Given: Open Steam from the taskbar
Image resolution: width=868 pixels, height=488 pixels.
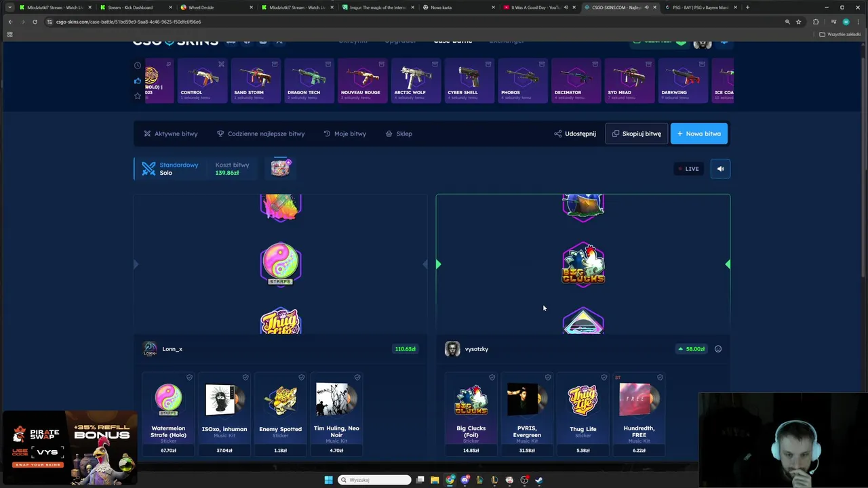Looking at the screenshot, I should tap(539, 480).
